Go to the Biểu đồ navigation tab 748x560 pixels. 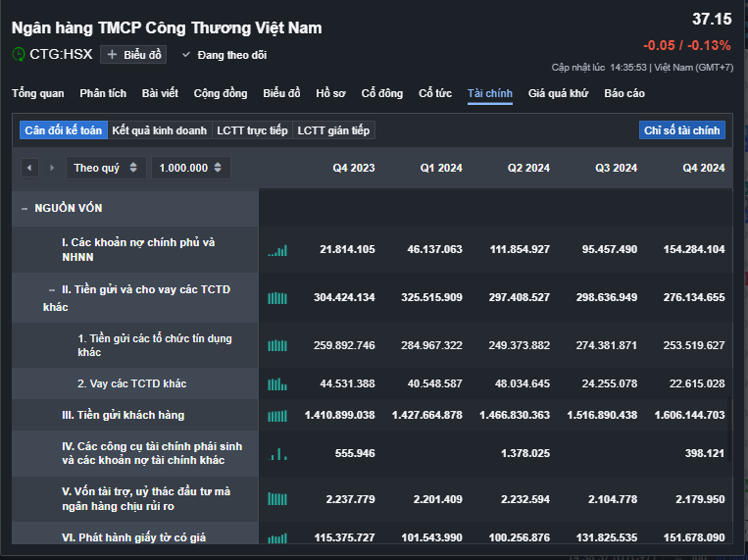pyautogui.click(x=281, y=93)
